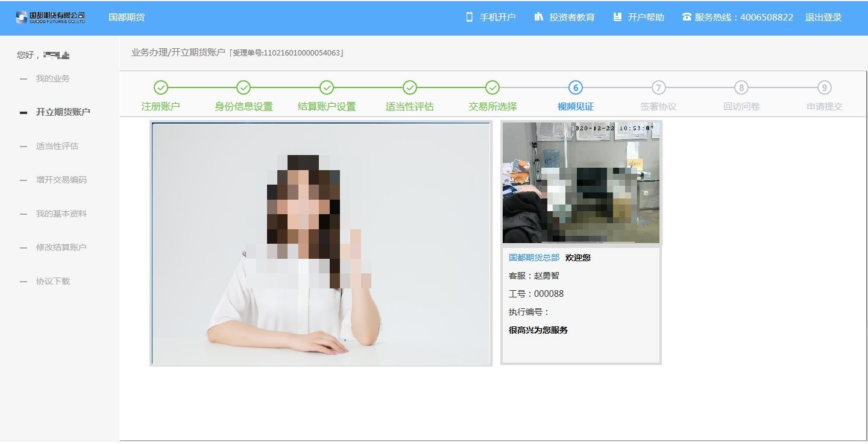The width and height of the screenshot is (868, 444).
Task: Click 退出登录 to log out
Action: (823, 17)
